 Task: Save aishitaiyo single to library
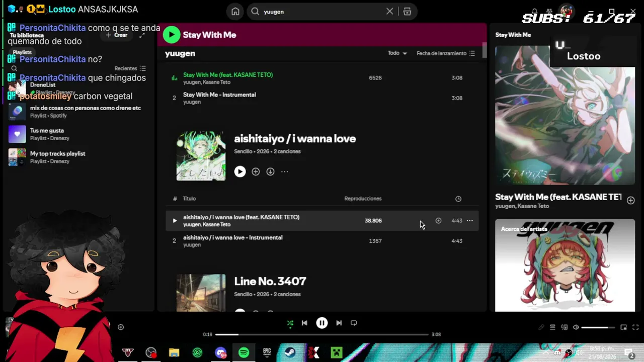256,171
